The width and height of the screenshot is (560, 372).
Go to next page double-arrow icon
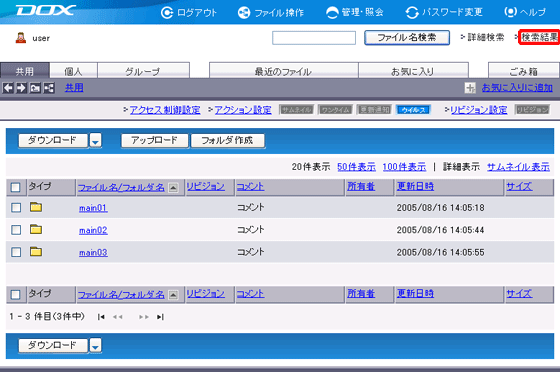click(144, 317)
